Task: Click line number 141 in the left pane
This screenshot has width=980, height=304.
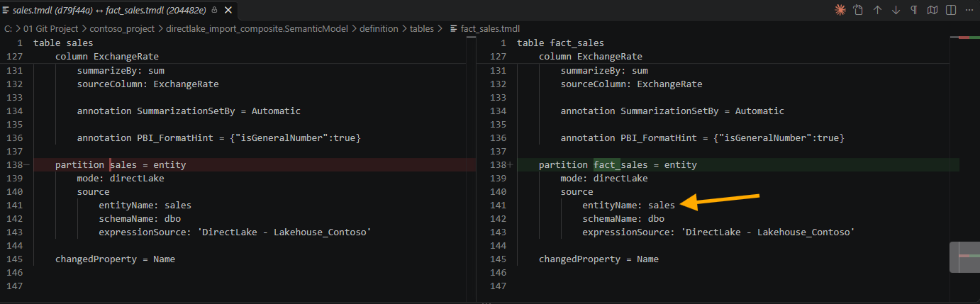Action: point(14,206)
